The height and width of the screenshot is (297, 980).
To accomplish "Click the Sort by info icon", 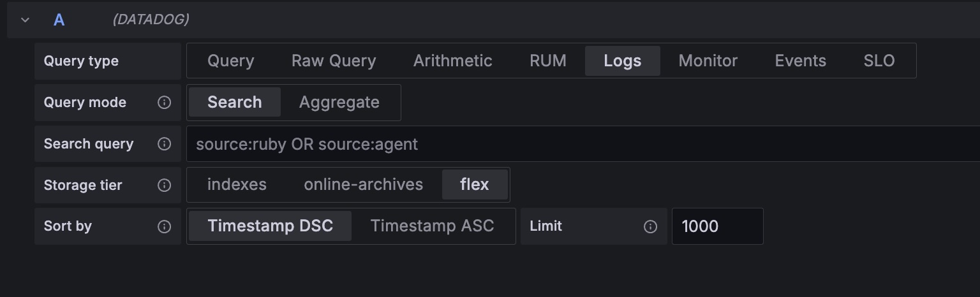I will 164,226.
